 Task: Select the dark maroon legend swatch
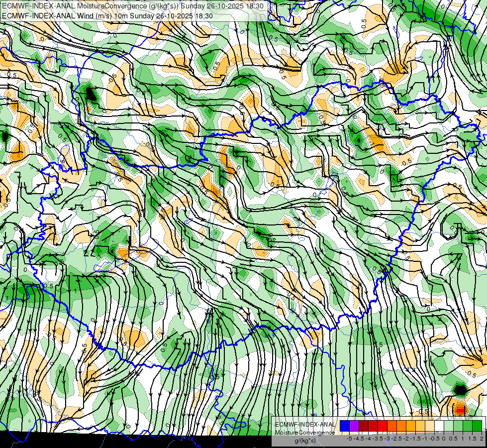click(364, 426)
